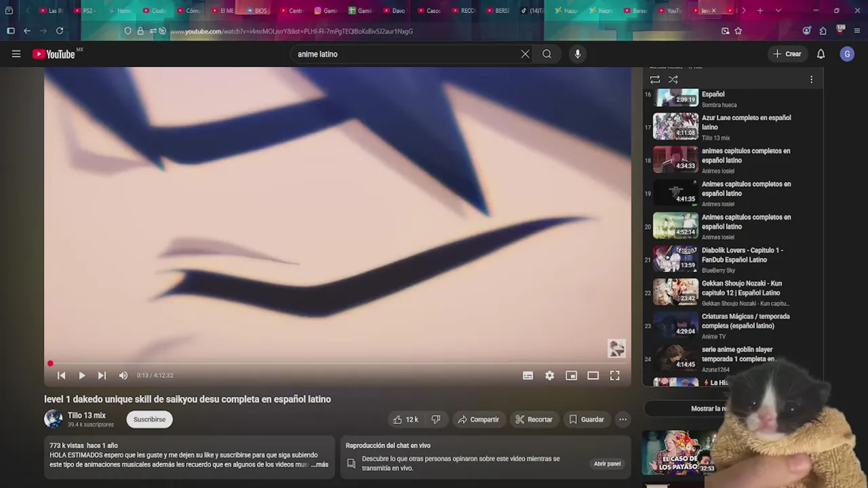Screen dimensions: 868x488
Task: Switch to the Casos browser tab
Action: pyautogui.click(x=430, y=11)
